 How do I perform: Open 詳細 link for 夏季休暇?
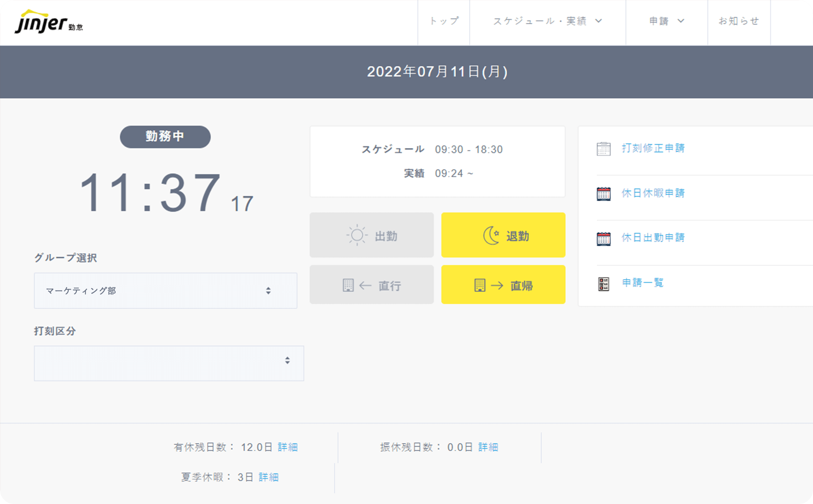[x=268, y=477]
